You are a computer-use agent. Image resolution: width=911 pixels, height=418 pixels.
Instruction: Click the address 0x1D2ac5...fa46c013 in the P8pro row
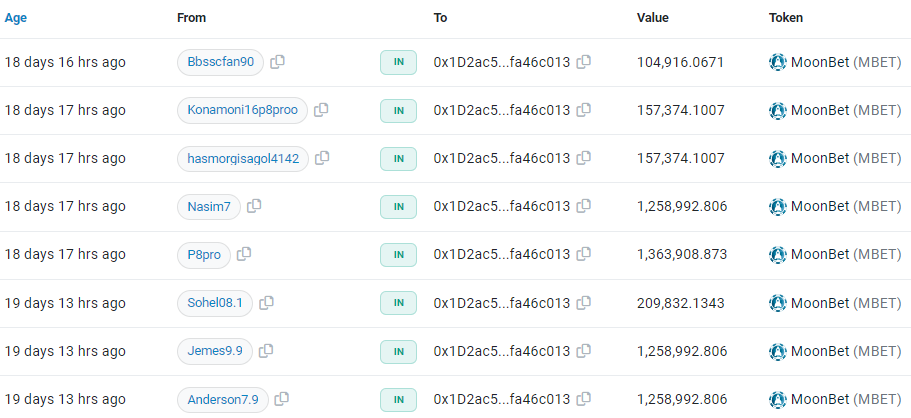[x=502, y=255]
